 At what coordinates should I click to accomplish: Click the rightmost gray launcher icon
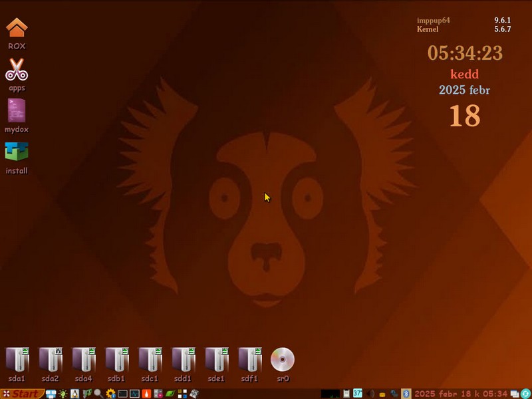(x=194, y=394)
